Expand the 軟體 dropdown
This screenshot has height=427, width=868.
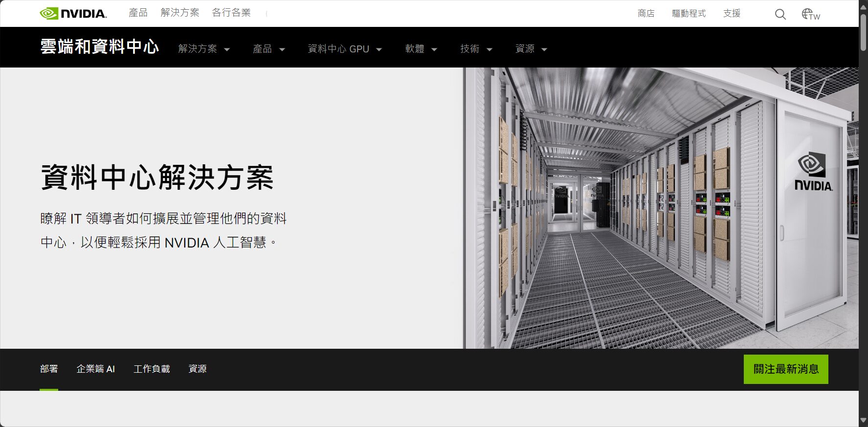(421, 49)
